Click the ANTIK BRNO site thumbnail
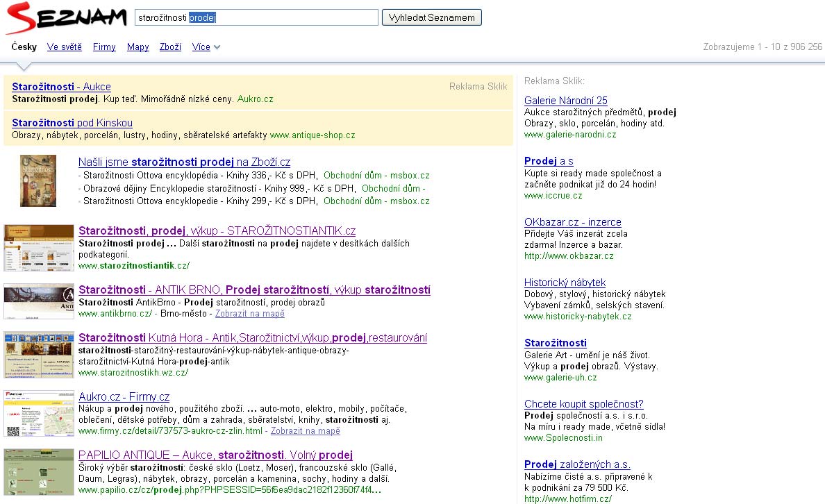 click(39, 301)
